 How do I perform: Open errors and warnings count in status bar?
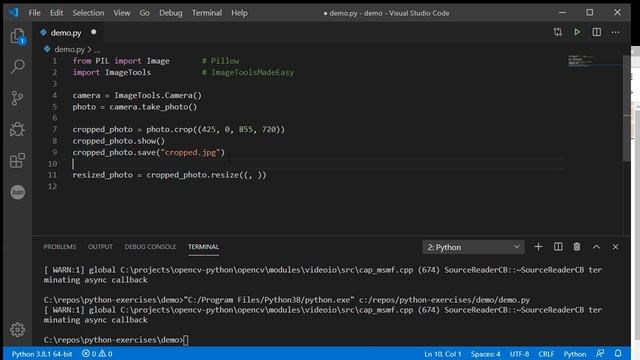click(x=97, y=354)
